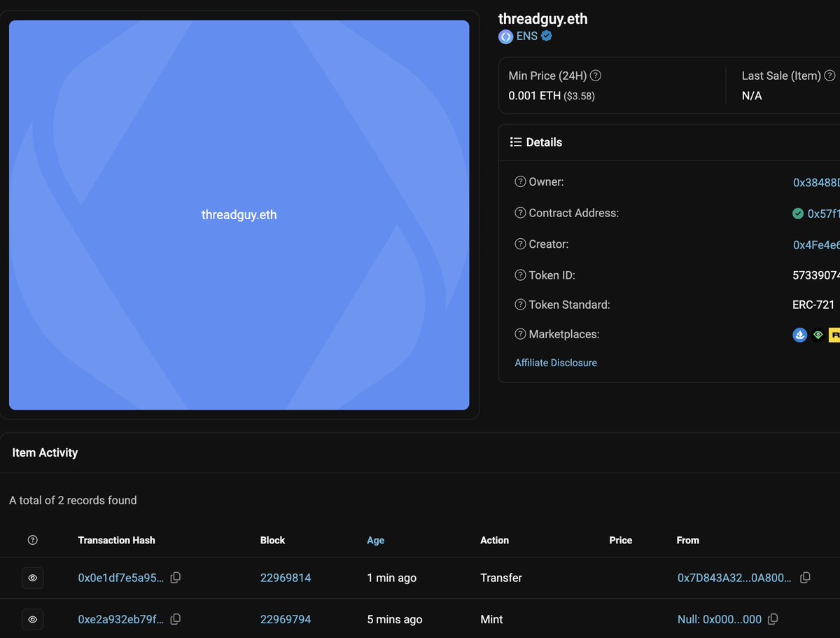The image size is (840, 638).
Task: Click the help icon beside Owner
Action: click(x=520, y=181)
